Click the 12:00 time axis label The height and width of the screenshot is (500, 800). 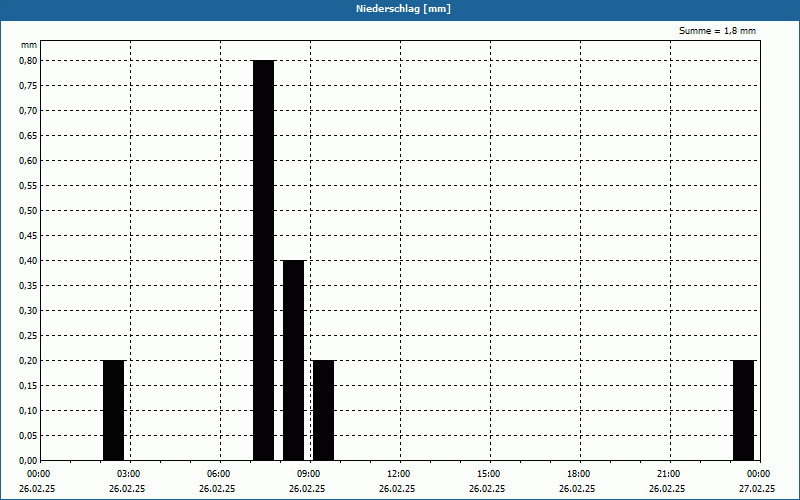tap(398, 474)
